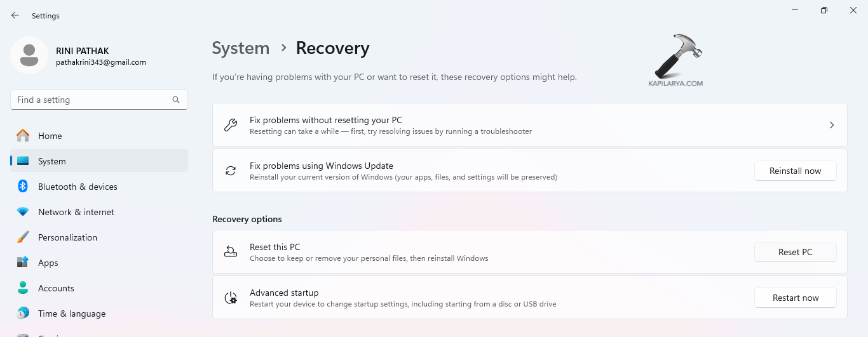The image size is (868, 337).
Task: Click the back arrow in Settings
Action: click(15, 15)
